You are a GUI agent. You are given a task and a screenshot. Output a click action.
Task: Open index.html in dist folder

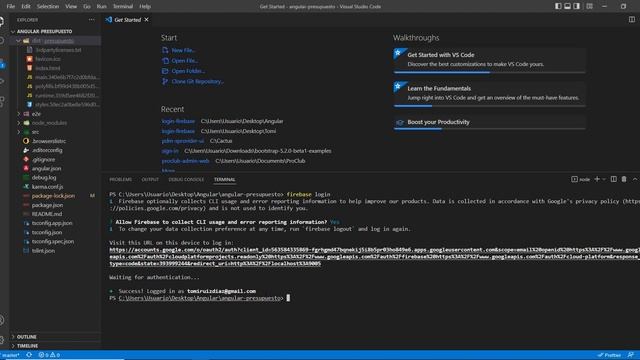click(48, 68)
